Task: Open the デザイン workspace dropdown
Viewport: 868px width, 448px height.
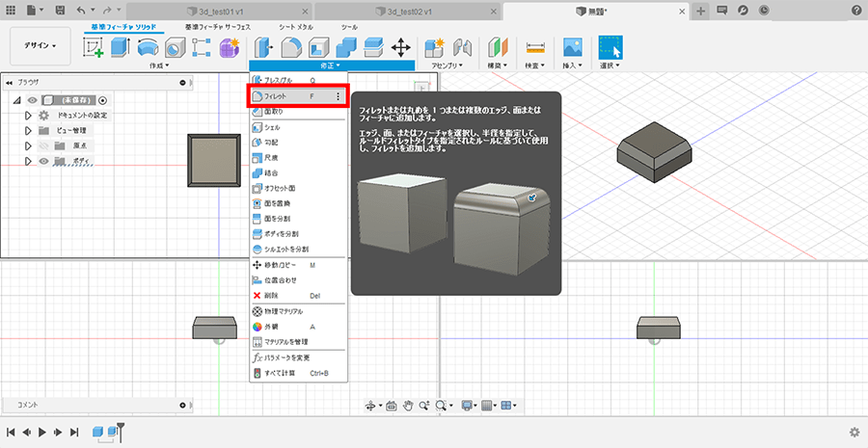Action: [x=41, y=45]
